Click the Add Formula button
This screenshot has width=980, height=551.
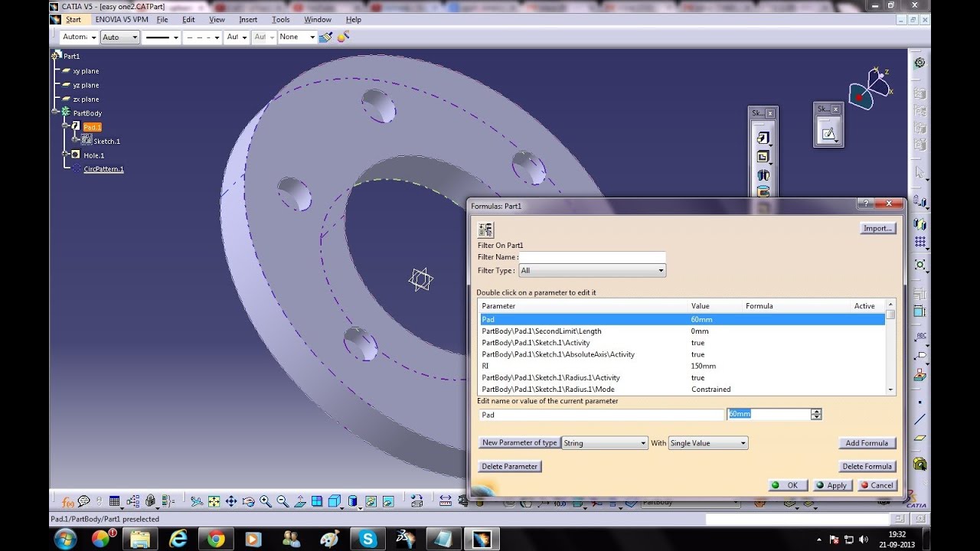pos(867,443)
